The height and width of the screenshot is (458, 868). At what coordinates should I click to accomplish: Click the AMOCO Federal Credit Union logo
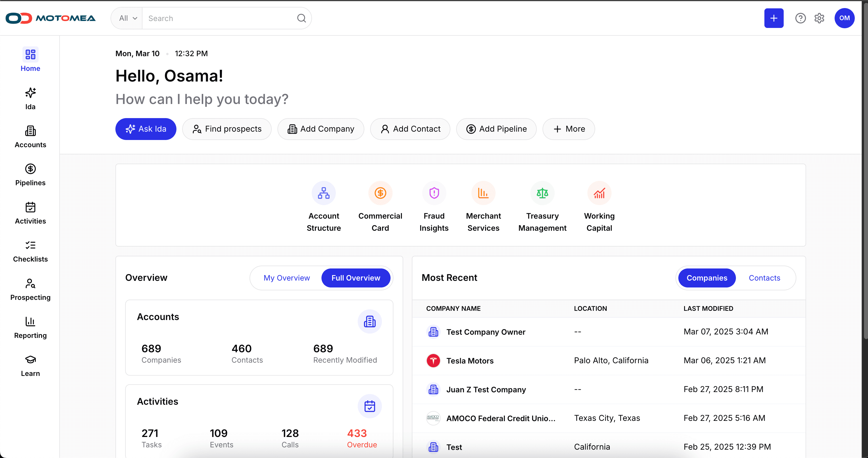[x=433, y=418]
